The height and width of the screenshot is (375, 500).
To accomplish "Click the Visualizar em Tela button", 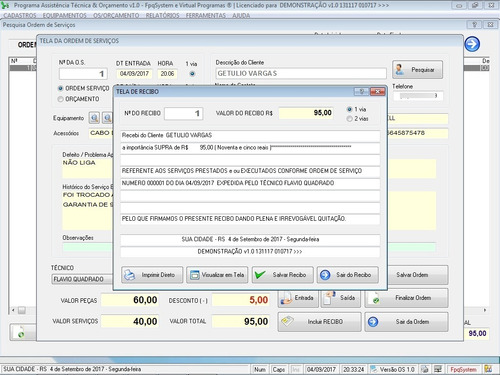I will [217, 275].
